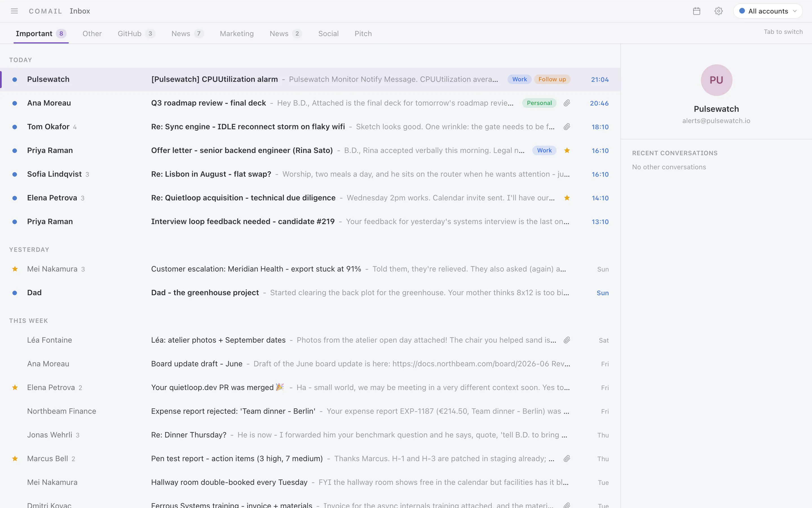Toggle the star on Offer letter email
This screenshot has width=812, height=508.
click(x=567, y=150)
